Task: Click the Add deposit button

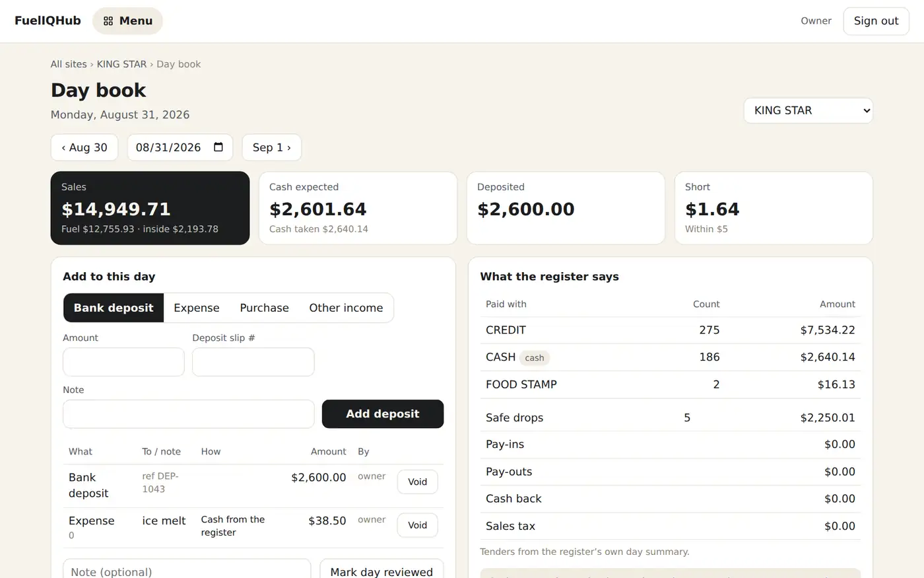Action: [x=383, y=414]
